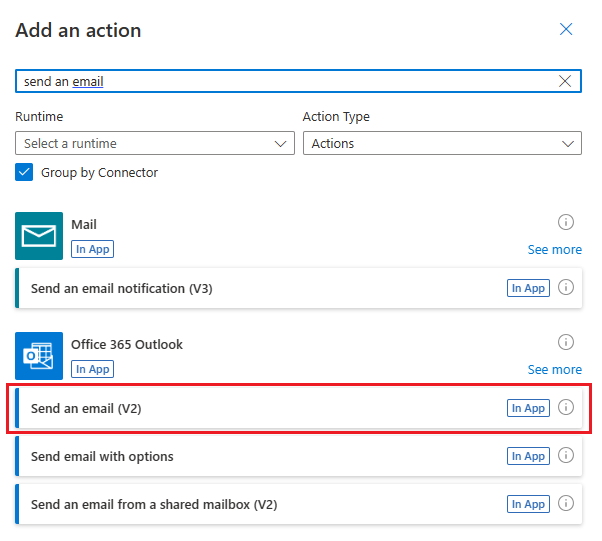Click the Office 365 Outlook connector icon
The height and width of the screenshot is (541, 602).
(x=39, y=356)
